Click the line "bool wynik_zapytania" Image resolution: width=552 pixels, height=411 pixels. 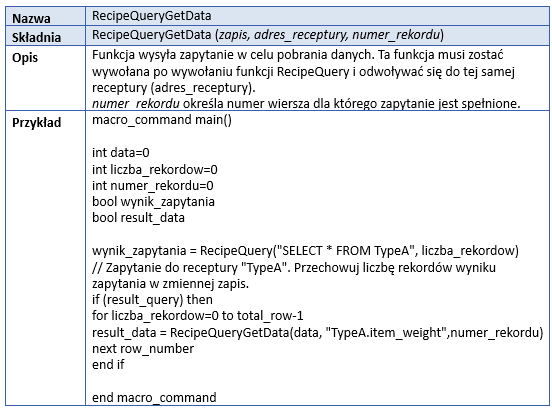(153, 202)
